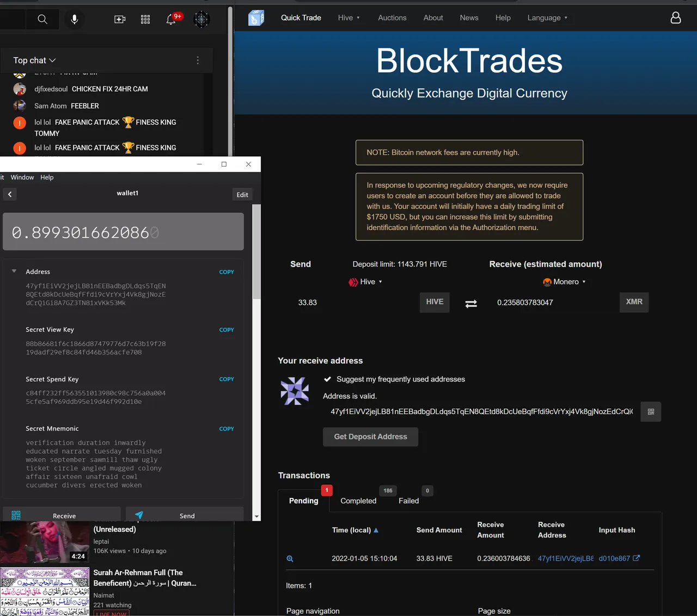Screen dimensions: 697x616
Task: Click the Surah Ar-Rehman Full video title
Action: [145, 578]
